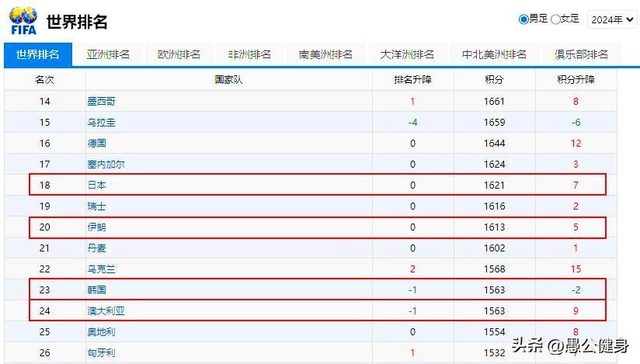Click the FIFA logo icon
This screenshot has height=364, width=640.
[x=23, y=20]
